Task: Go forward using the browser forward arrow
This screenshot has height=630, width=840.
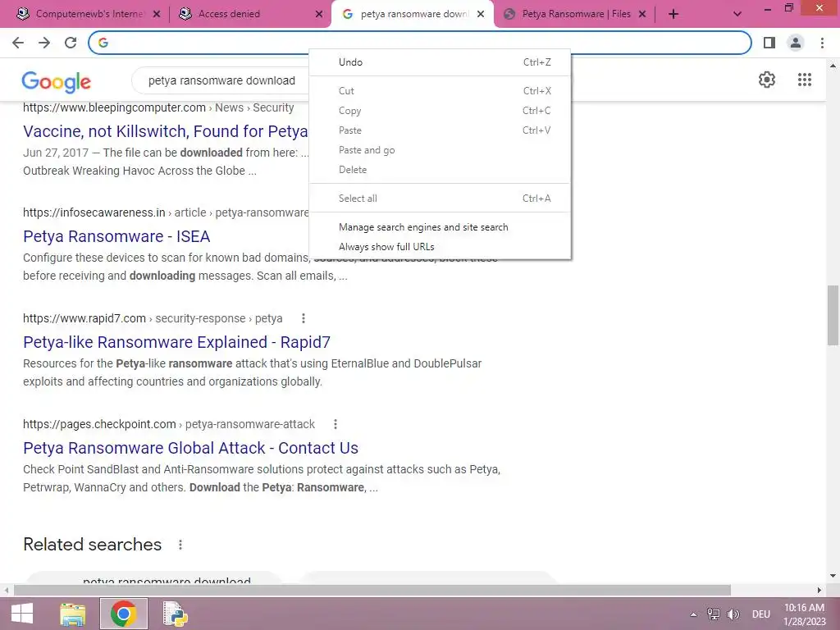Action: click(x=44, y=43)
